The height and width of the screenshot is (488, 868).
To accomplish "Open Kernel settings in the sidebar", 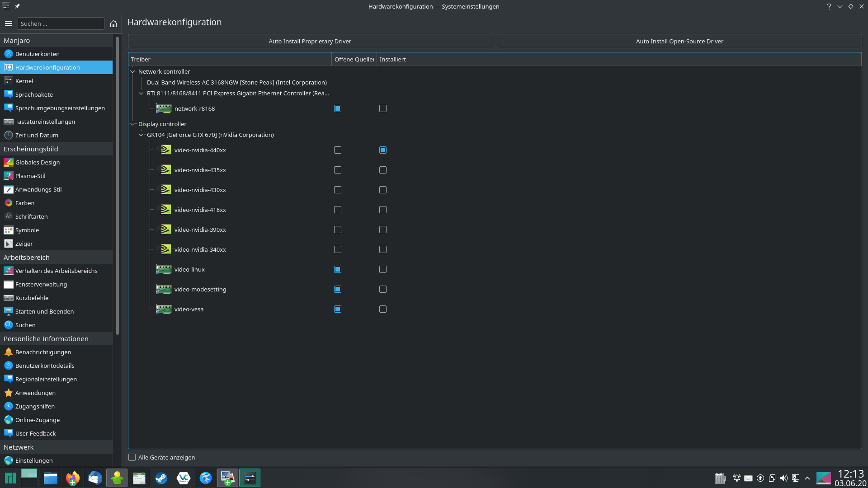I will pyautogui.click(x=56, y=81).
